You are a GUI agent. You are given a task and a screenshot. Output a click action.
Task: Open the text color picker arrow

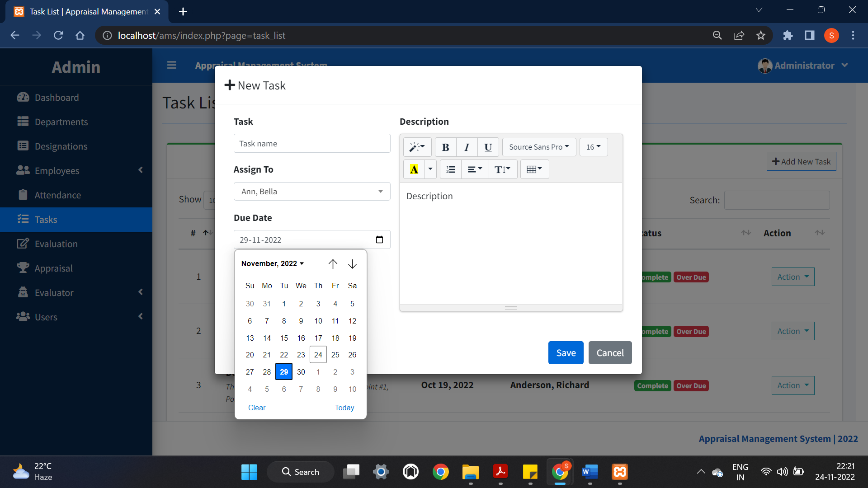coord(429,169)
